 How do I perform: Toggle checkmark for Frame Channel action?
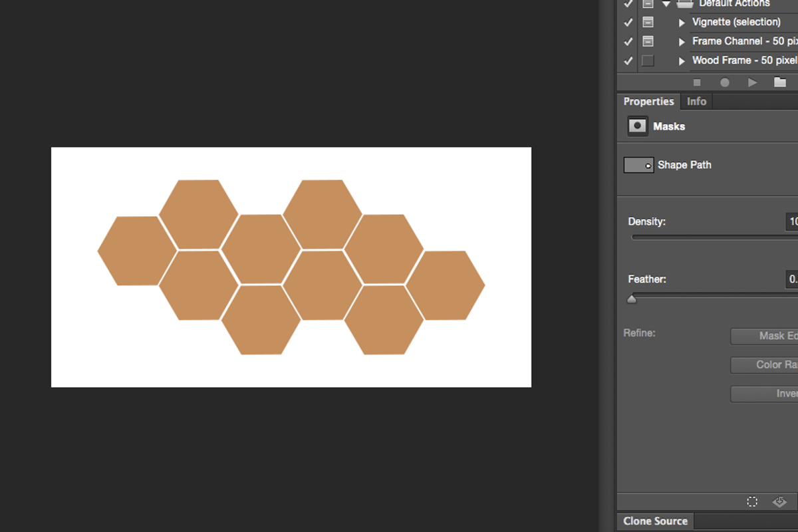(628, 41)
